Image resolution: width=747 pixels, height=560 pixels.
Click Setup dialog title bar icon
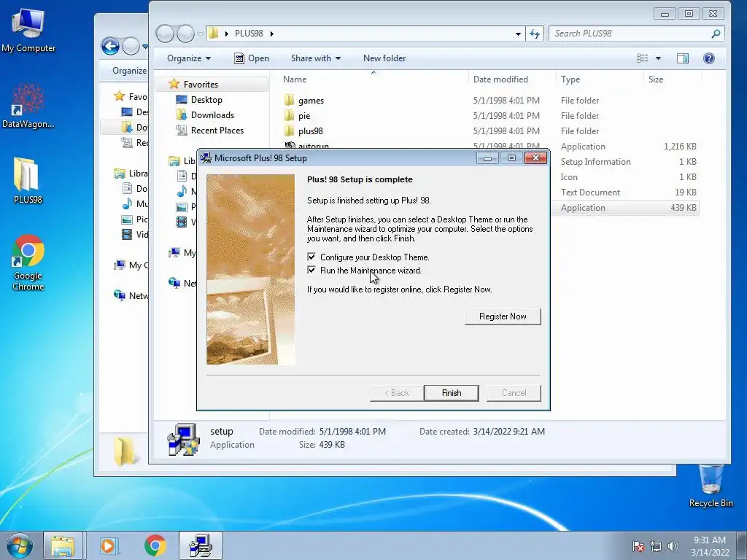[206, 158]
